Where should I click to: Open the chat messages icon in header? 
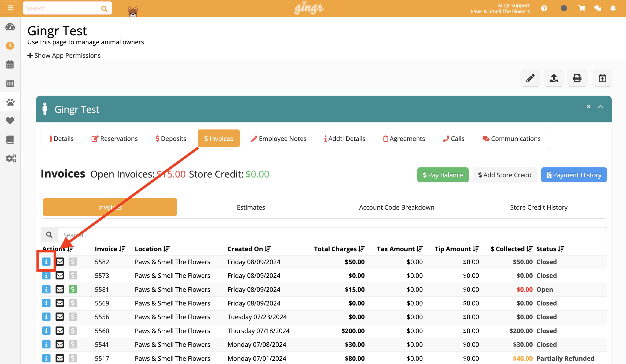pyautogui.click(x=598, y=8)
